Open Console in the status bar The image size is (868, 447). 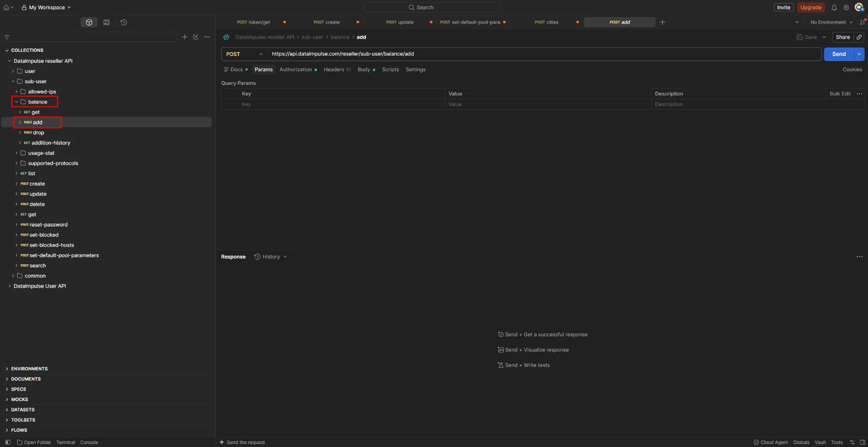(89, 442)
